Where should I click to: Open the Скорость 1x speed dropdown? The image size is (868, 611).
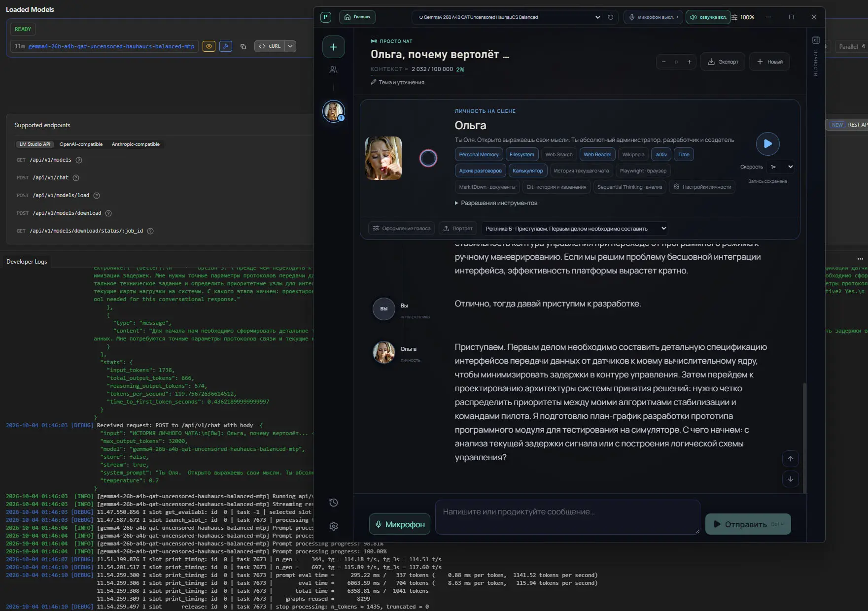point(780,167)
